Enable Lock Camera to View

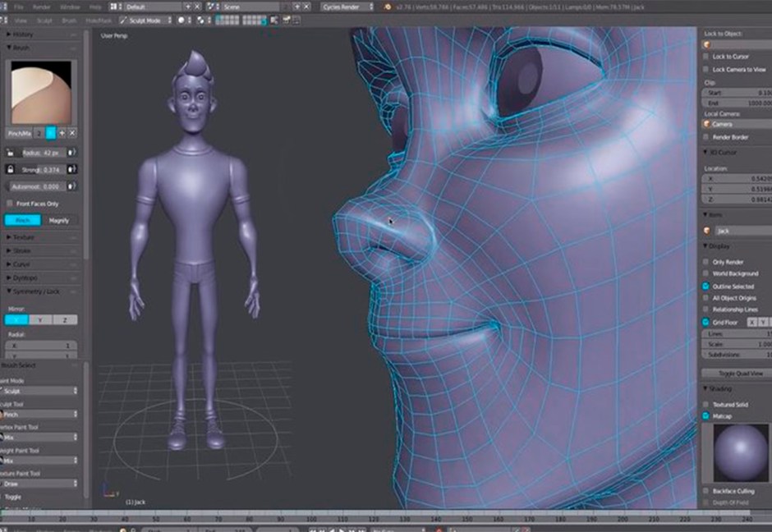point(706,69)
